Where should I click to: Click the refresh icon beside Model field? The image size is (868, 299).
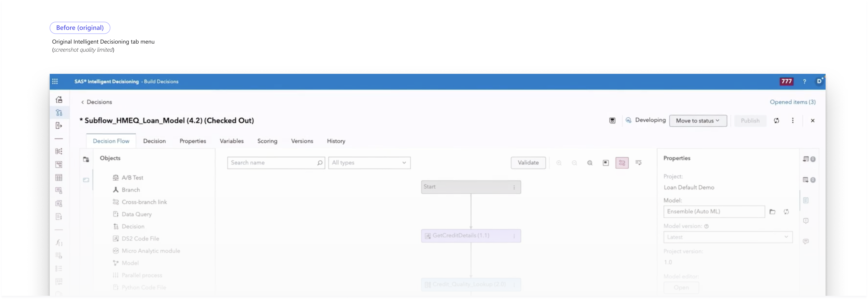(x=786, y=212)
